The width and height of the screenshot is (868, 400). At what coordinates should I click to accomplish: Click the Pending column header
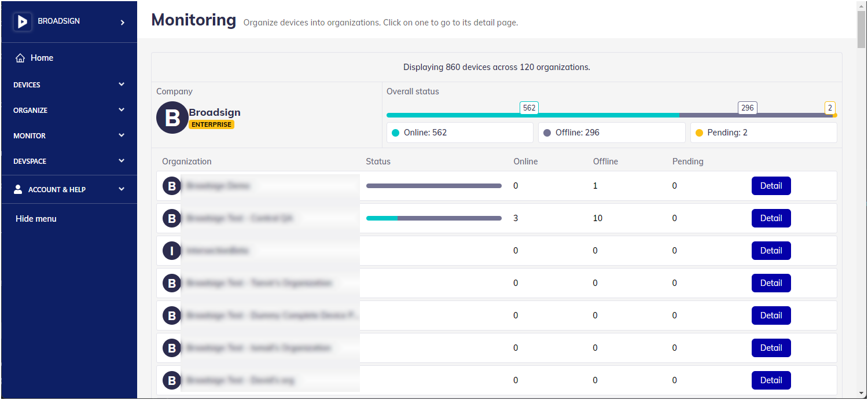click(x=688, y=162)
